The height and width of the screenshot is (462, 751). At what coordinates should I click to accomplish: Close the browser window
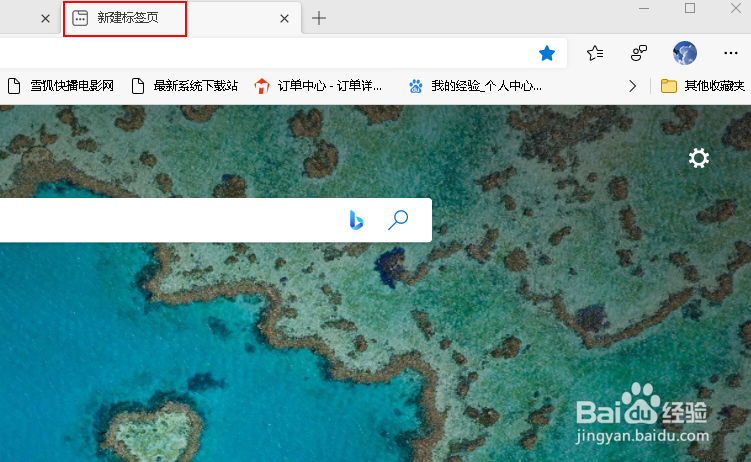736,8
